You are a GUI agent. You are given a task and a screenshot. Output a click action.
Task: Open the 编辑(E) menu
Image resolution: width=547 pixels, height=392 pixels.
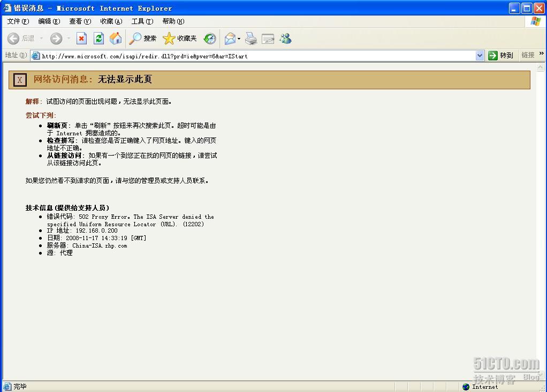[49, 21]
